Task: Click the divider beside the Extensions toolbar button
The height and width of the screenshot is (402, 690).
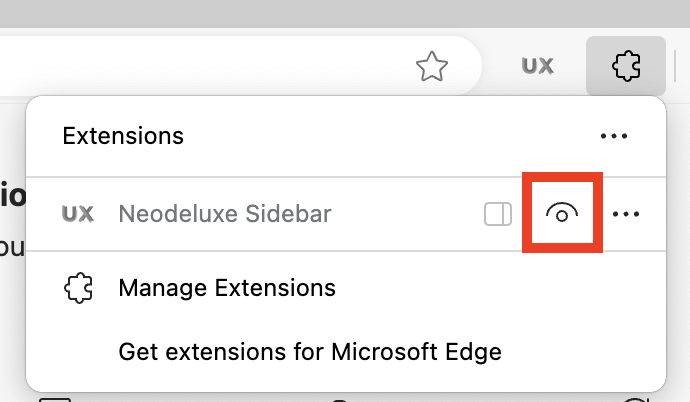Action: pyautogui.click(x=675, y=66)
